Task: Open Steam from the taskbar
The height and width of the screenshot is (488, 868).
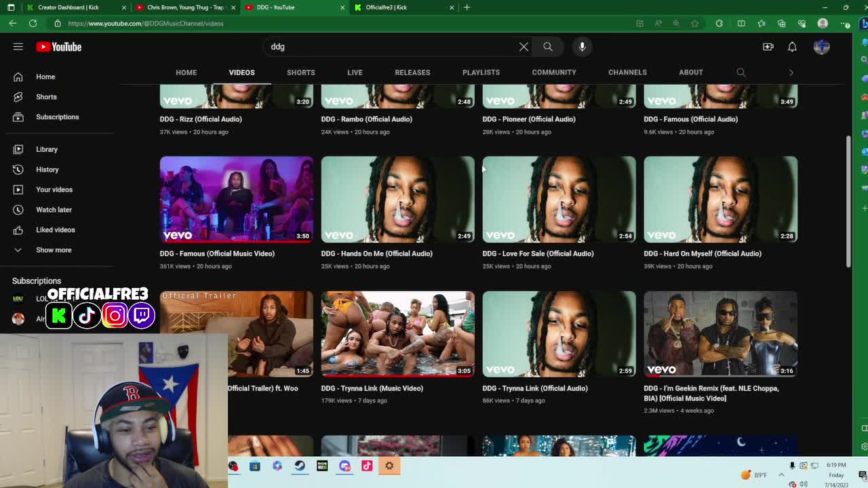Action: 300,466
